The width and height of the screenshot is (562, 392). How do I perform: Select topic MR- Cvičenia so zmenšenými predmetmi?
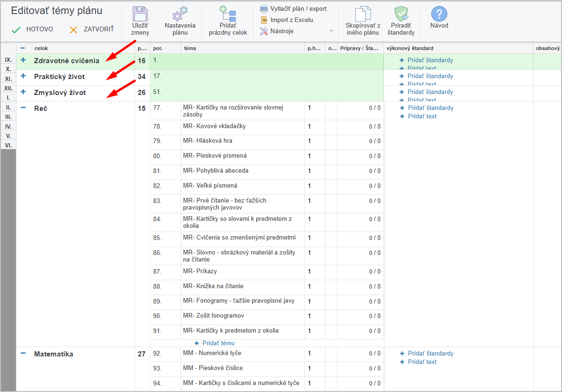(x=239, y=238)
